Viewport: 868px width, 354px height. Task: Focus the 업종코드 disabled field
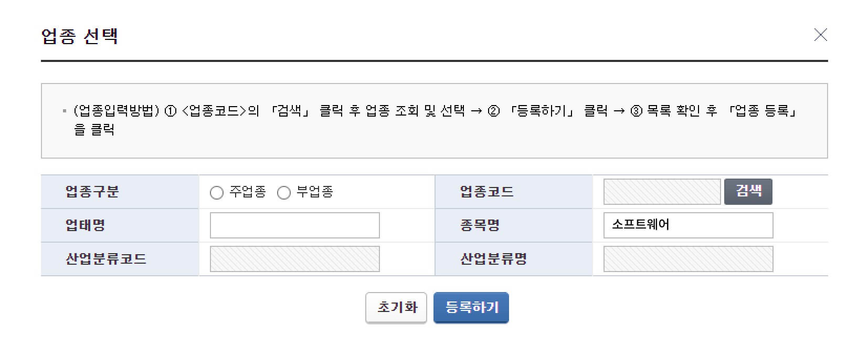662,192
